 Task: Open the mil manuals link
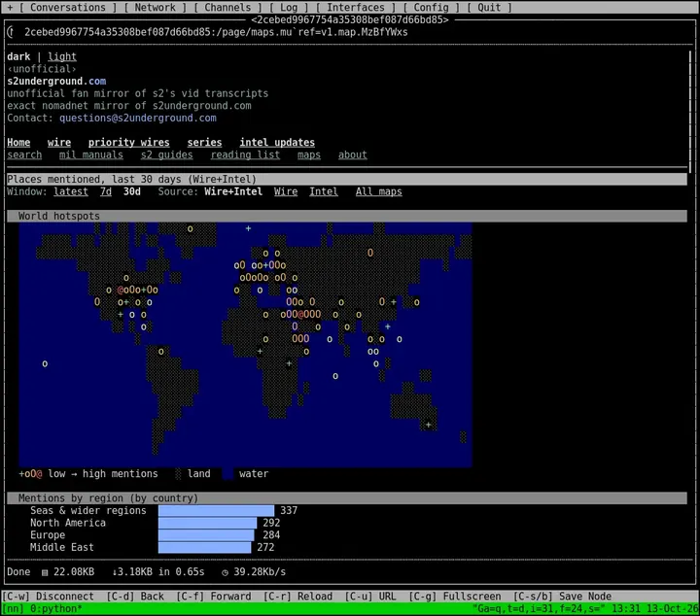pos(91,154)
